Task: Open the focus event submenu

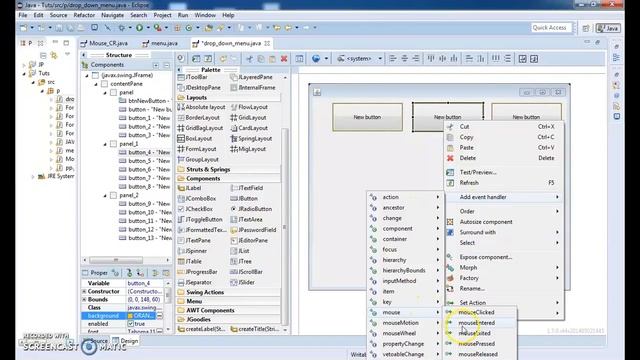Action: point(405,249)
